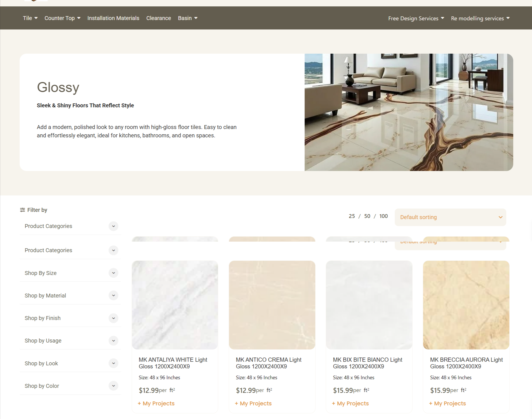Expand the Shop by Finish chevron
This screenshot has width=532, height=419.
pyautogui.click(x=113, y=318)
